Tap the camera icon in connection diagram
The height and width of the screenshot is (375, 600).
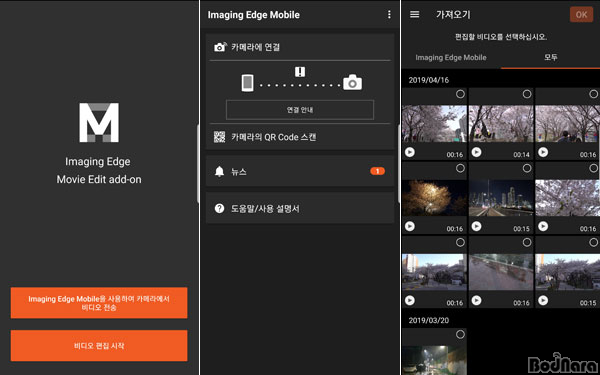click(352, 82)
